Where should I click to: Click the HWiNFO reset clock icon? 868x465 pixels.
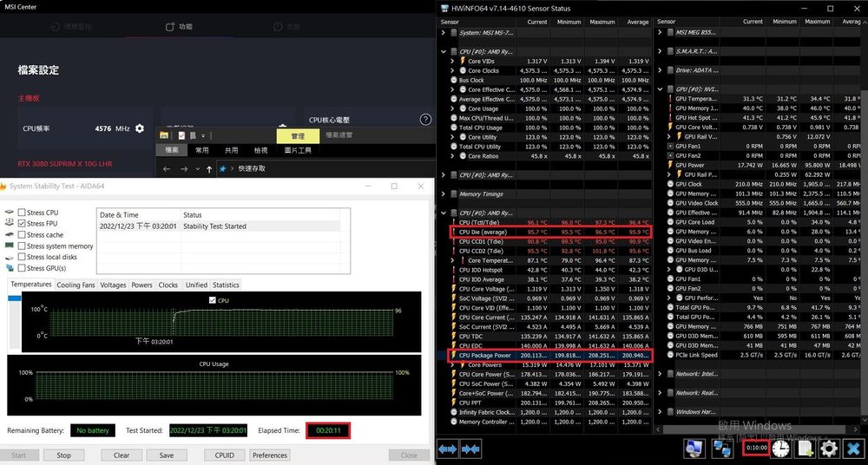780,449
